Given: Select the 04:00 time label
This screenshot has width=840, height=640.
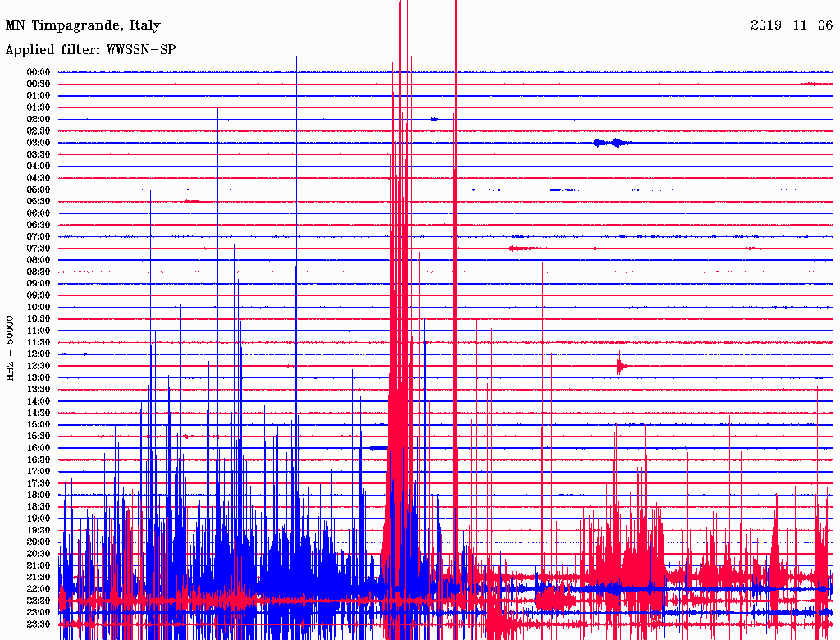Looking at the screenshot, I should (x=39, y=167).
